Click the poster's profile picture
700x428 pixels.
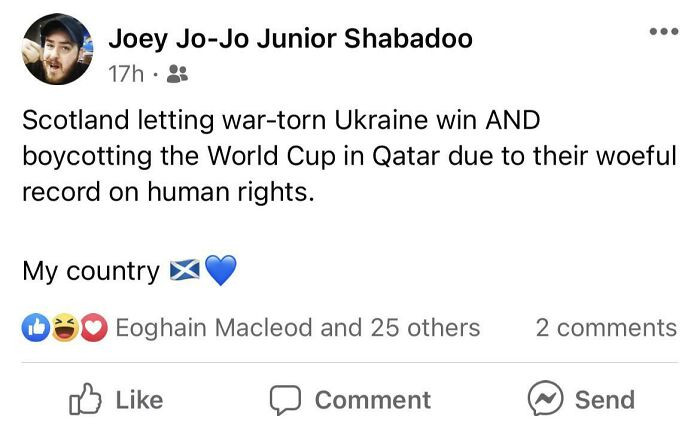(55, 50)
